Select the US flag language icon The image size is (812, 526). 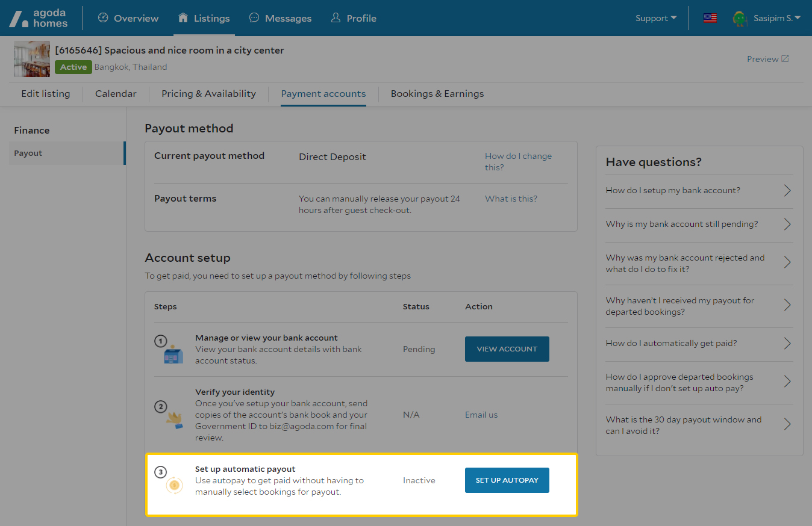pos(710,18)
